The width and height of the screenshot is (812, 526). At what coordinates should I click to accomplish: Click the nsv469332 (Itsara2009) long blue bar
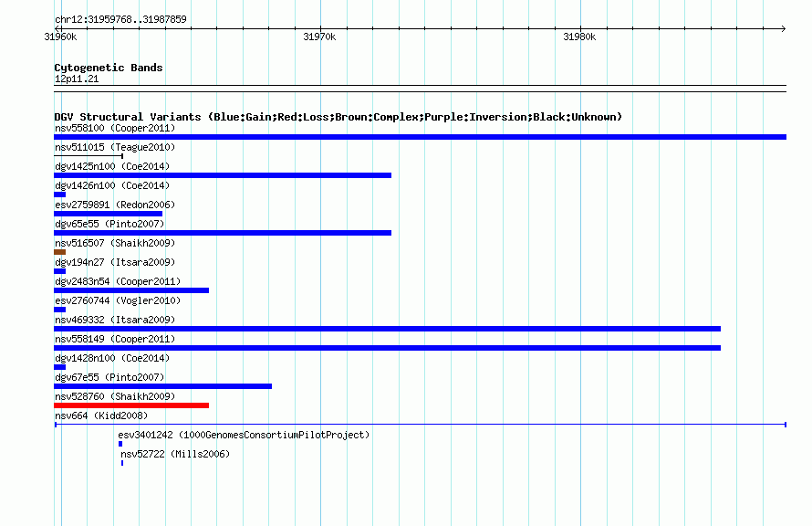[388, 329]
